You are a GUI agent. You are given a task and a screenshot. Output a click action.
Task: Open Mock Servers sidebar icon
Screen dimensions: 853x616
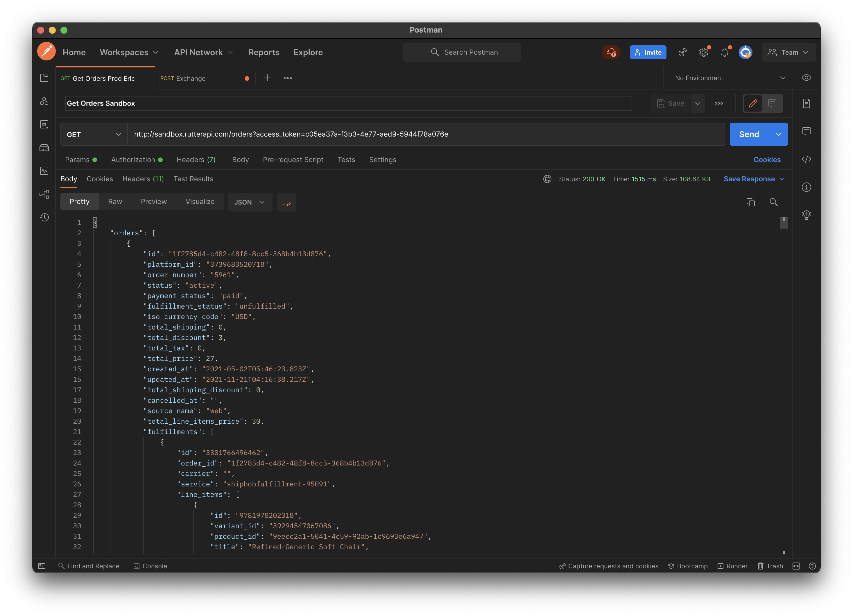(x=44, y=148)
